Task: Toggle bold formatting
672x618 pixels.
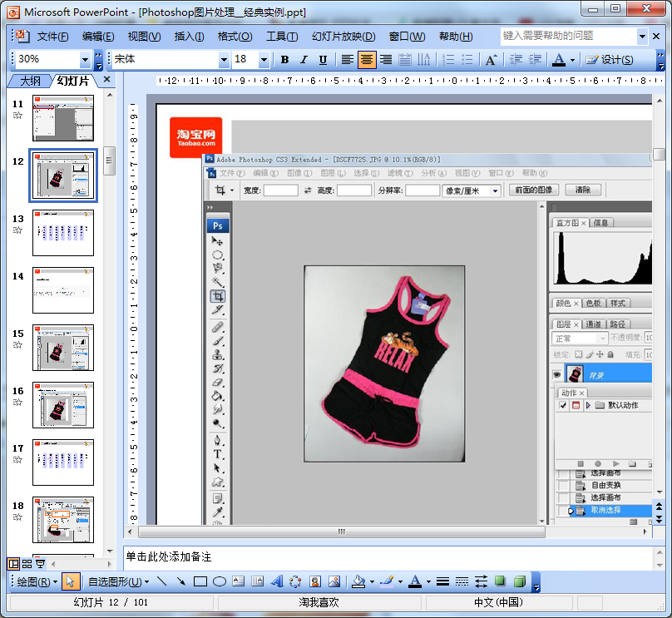Action: point(284,60)
